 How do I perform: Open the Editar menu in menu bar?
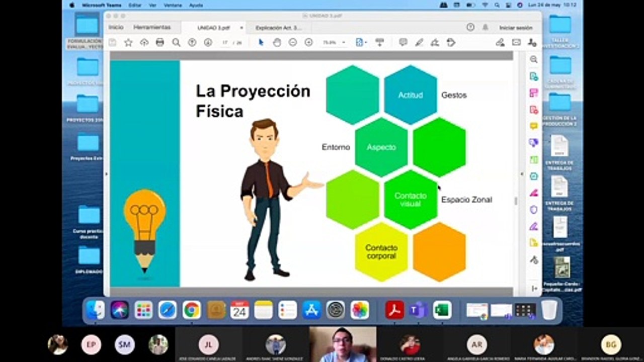pos(134,5)
